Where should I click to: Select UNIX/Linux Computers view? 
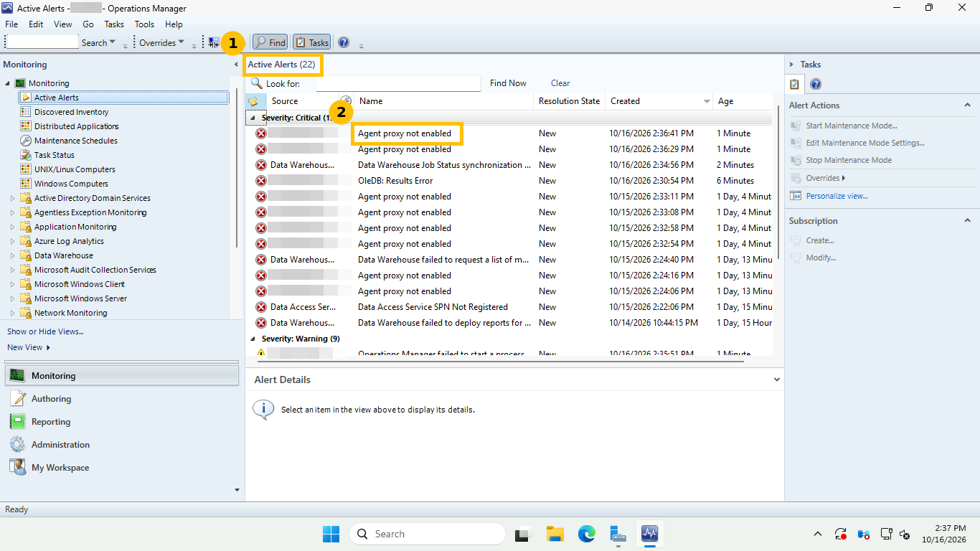pos(75,169)
